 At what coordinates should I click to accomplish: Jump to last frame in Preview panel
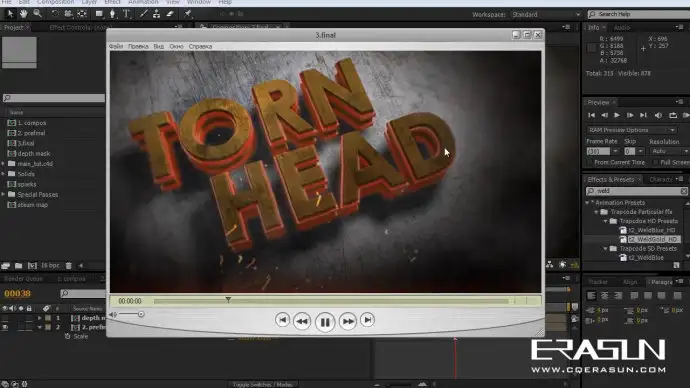point(643,115)
